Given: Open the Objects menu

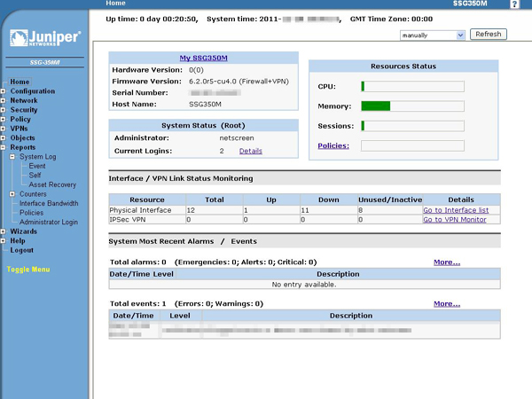Looking at the screenshot, I should (22, 138).
